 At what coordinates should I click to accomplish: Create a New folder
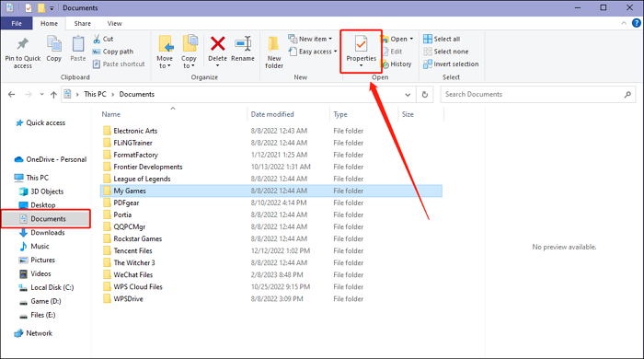coord(274,52)
